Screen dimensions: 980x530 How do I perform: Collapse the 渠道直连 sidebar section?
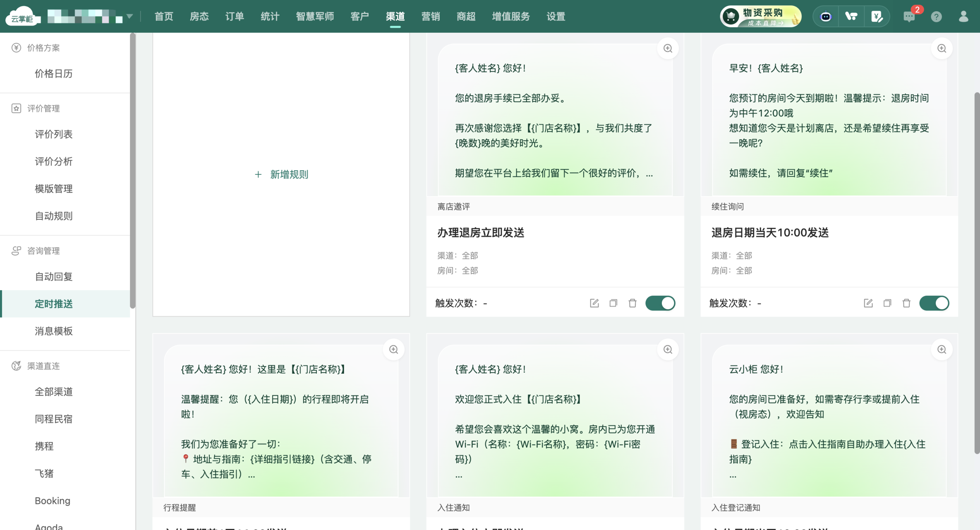(x=43, y=366)
